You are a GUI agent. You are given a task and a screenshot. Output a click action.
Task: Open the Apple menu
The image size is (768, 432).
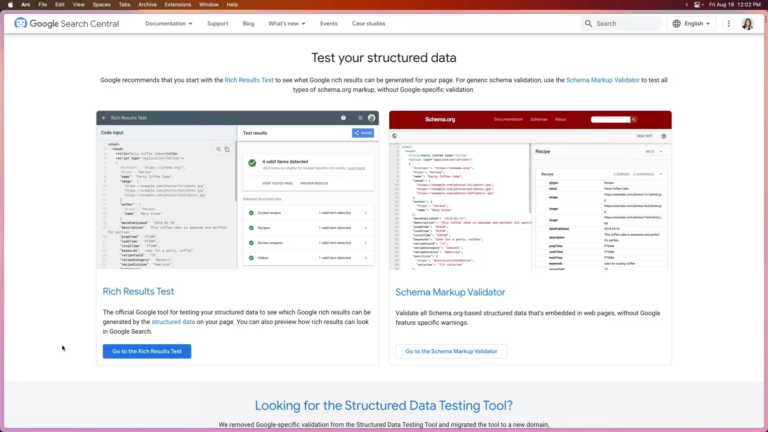[x=10, y=4]
